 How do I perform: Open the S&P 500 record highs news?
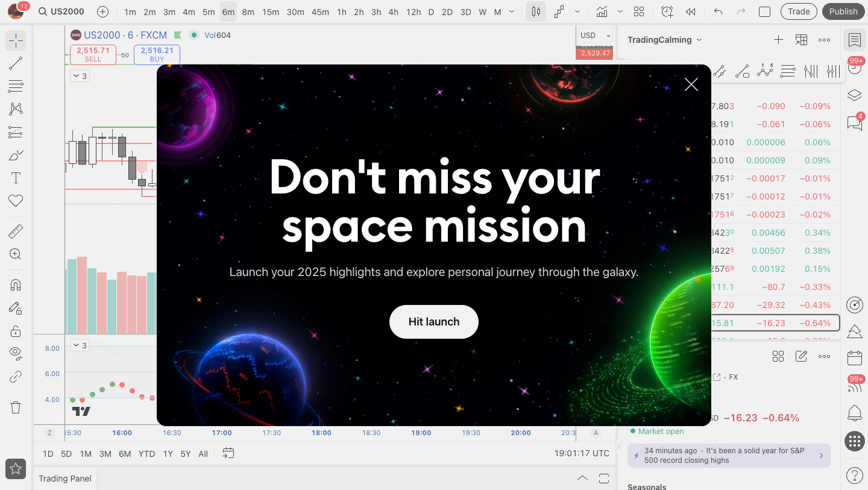click(x=729, y=456)
